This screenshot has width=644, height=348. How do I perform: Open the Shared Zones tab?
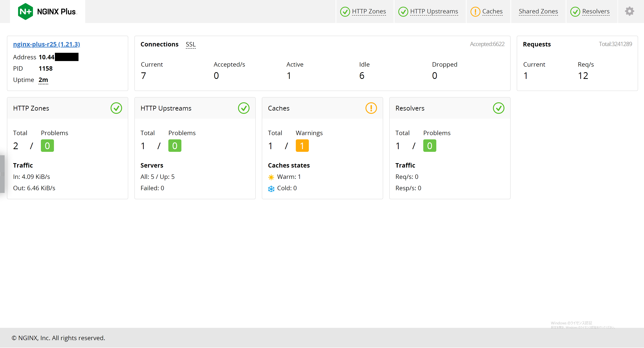pyautogui.click(x=538, y=11)
